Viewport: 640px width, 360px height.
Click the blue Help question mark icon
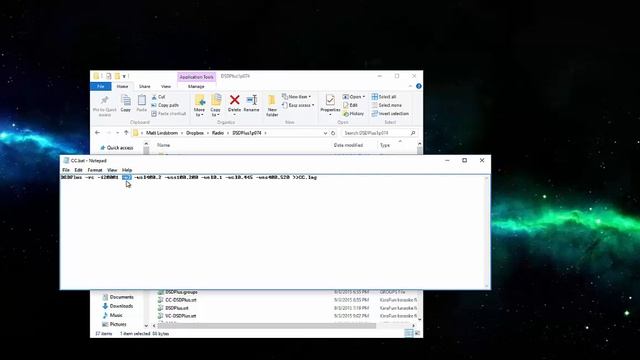(x=418, y=86)
